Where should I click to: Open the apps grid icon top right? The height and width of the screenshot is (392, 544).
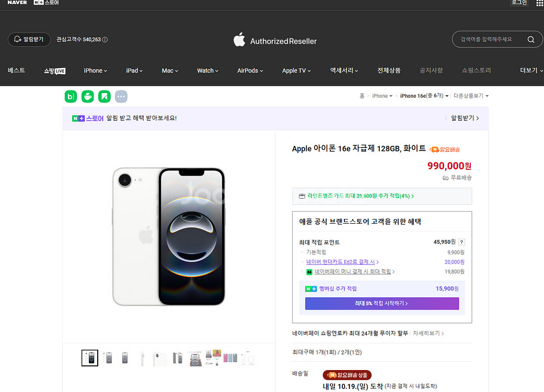[x=539, y=3]
